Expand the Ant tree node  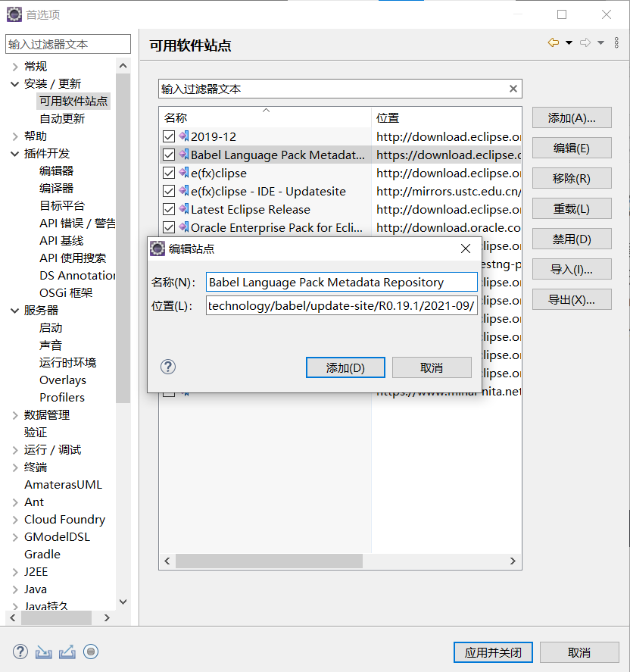pos(15,502)
